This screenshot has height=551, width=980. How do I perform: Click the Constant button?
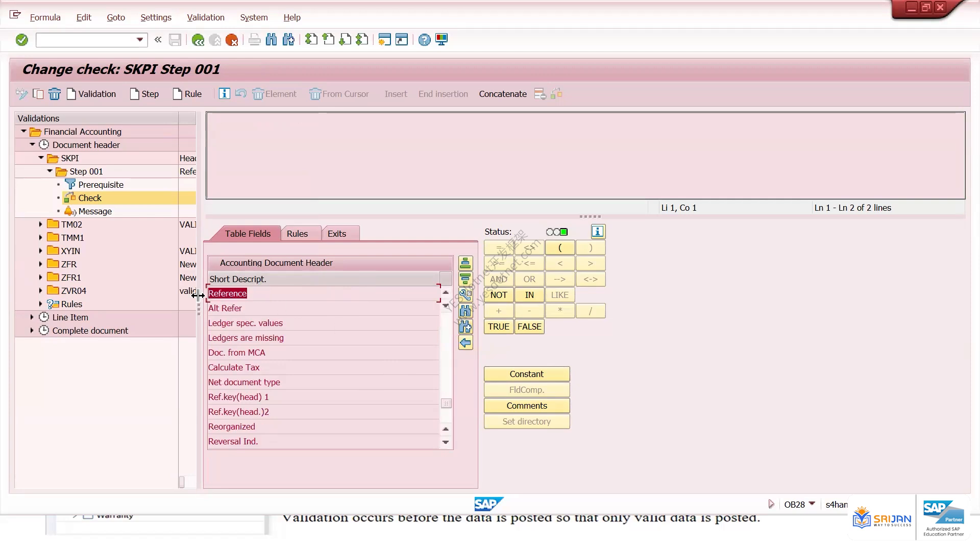coord(527,374)
